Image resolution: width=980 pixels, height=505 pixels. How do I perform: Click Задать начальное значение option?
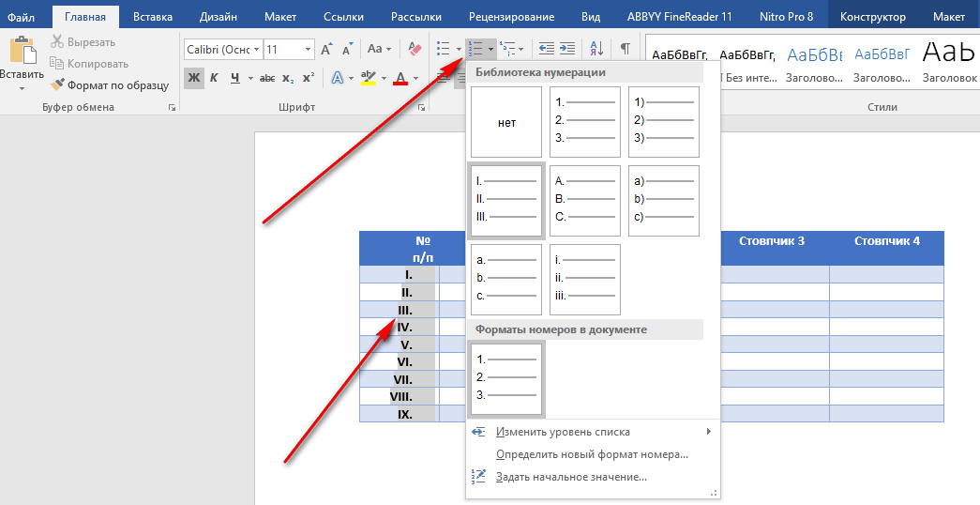pyautogui.click(x=571, y=477)
